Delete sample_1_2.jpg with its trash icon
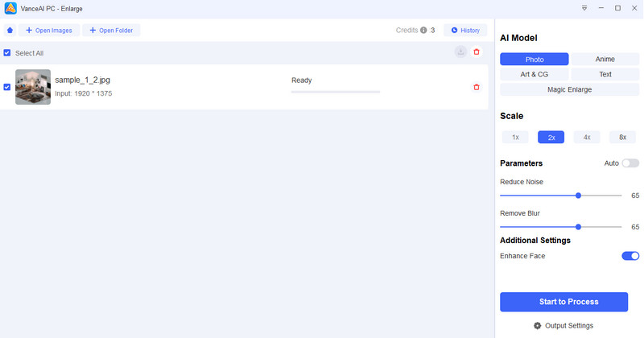Viewport: 644px width, 338px height. tap(477, 87)
